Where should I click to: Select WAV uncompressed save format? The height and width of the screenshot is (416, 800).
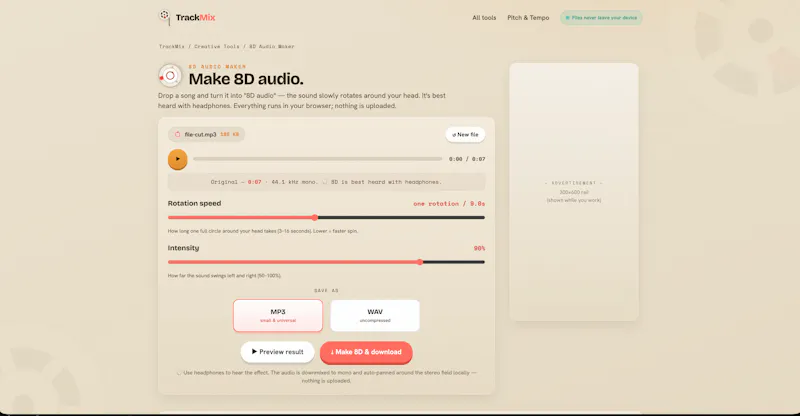coord(375,315)
